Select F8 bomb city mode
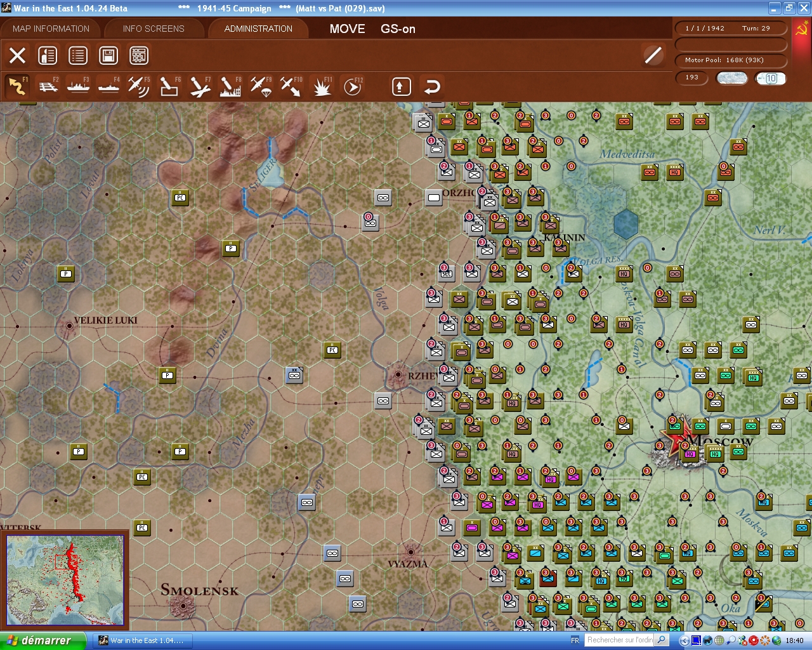The image size is (812, 650). 230,86
